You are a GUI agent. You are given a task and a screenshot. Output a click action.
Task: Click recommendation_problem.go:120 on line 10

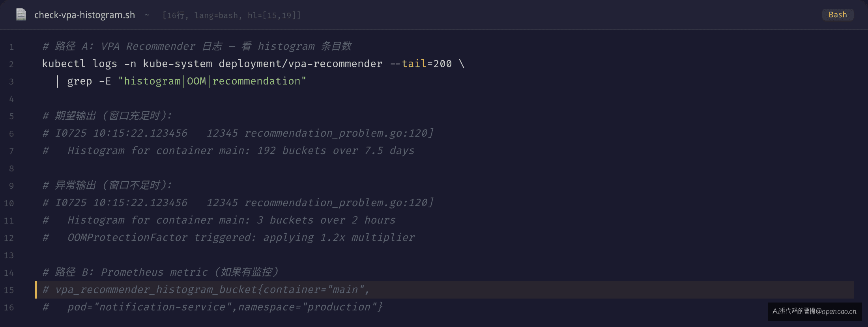339,203
